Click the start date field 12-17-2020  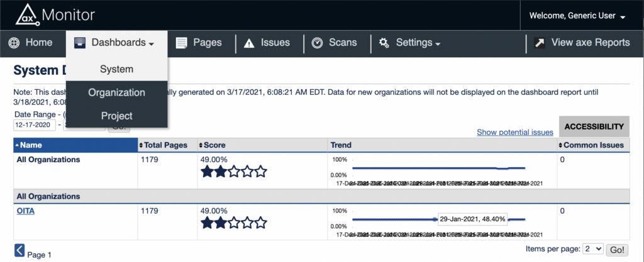(33, 125)
